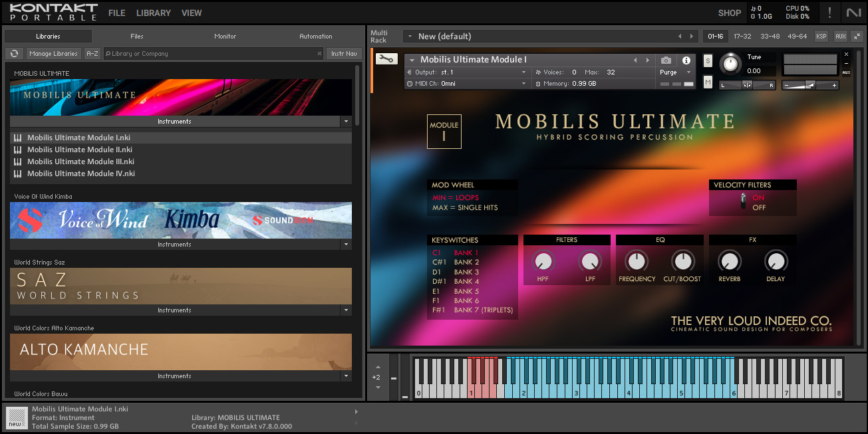868x434 pixels.
Task: Click the instrument info icon
Action: (x=686, y=60)
